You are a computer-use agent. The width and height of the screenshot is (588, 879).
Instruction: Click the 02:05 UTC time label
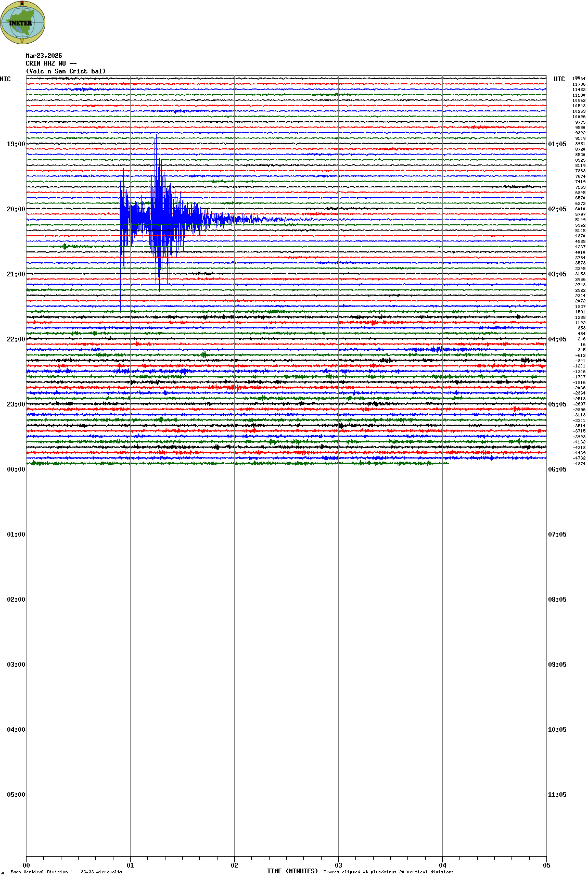(557, 209)
